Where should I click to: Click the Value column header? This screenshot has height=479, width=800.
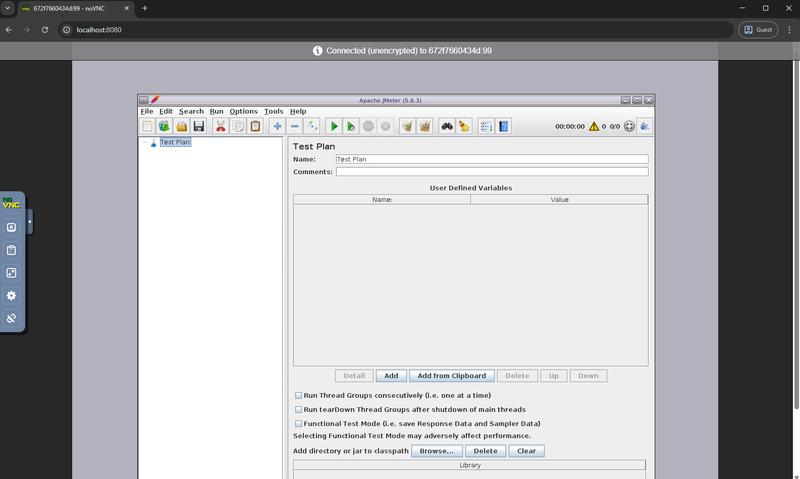(x=559, y=199)
